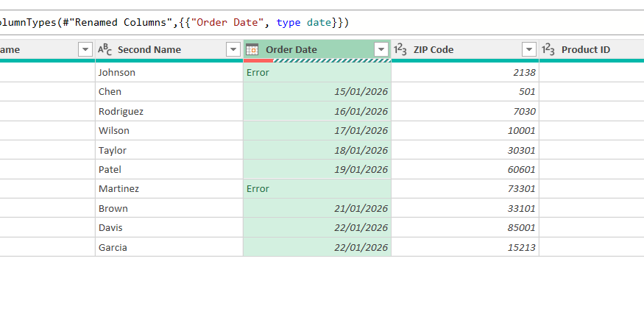Screen dimensions: 644x331
Task: Select the Second Name column header
Action: click(x=169, y=50)
